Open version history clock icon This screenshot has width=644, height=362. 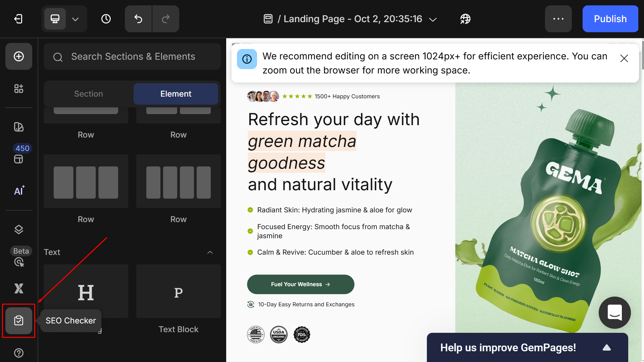(106, 19)
